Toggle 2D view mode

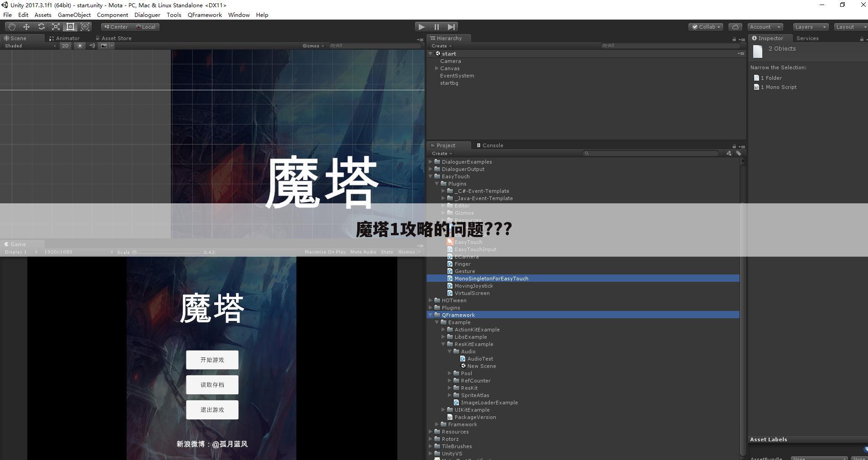(x=65, y=46)
